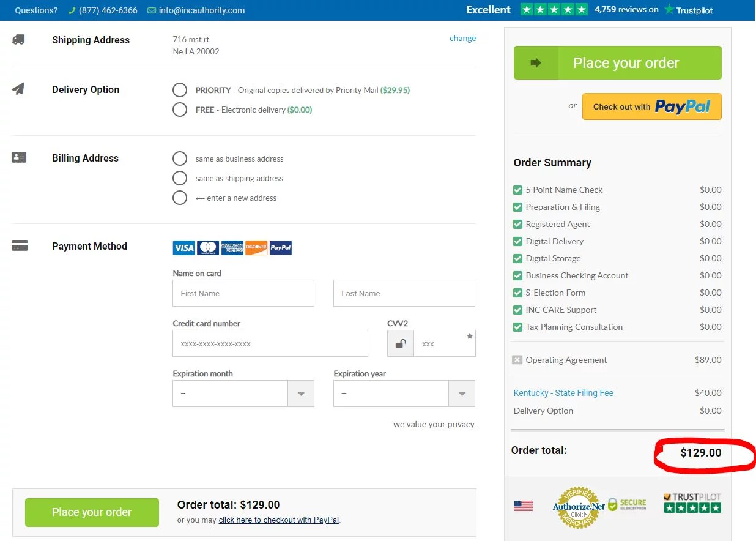Click the Trustpilot five-star badge in sidebar
The image size is (756, 541).
[692, 503]
